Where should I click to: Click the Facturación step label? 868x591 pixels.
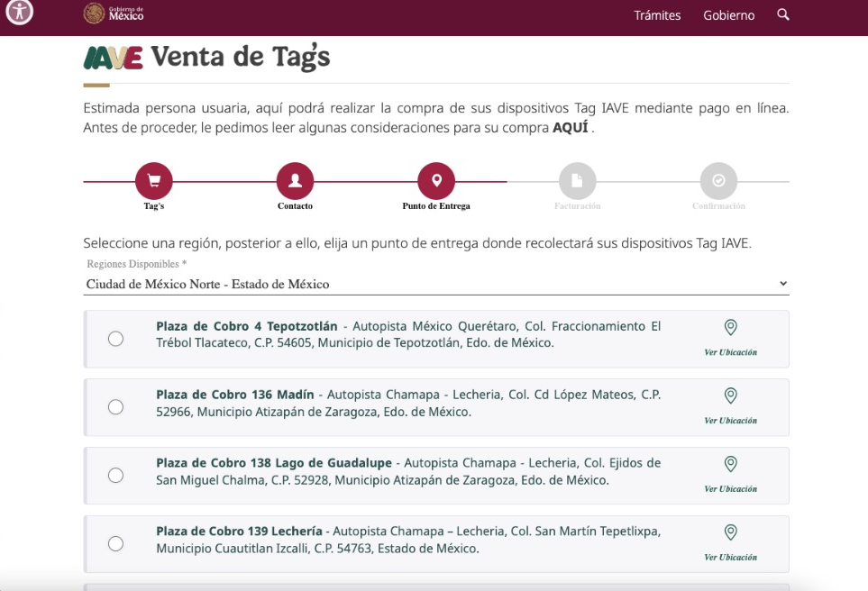[x=578, y=206]
